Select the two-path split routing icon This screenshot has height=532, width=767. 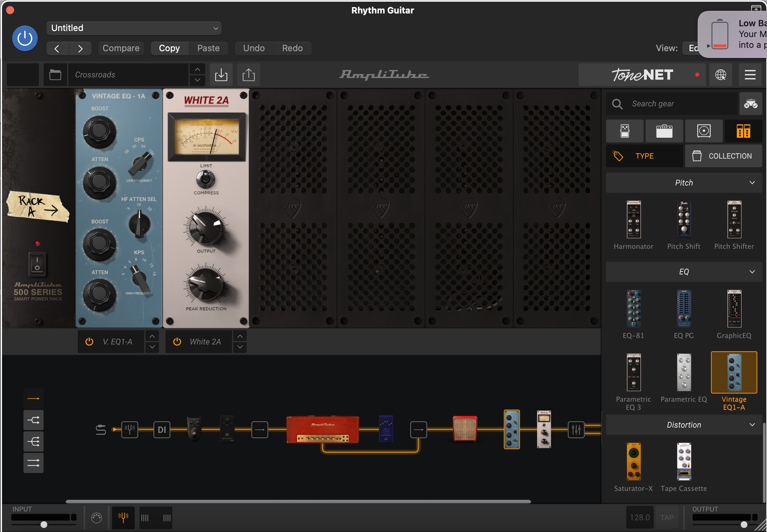[x=33, y=420]
